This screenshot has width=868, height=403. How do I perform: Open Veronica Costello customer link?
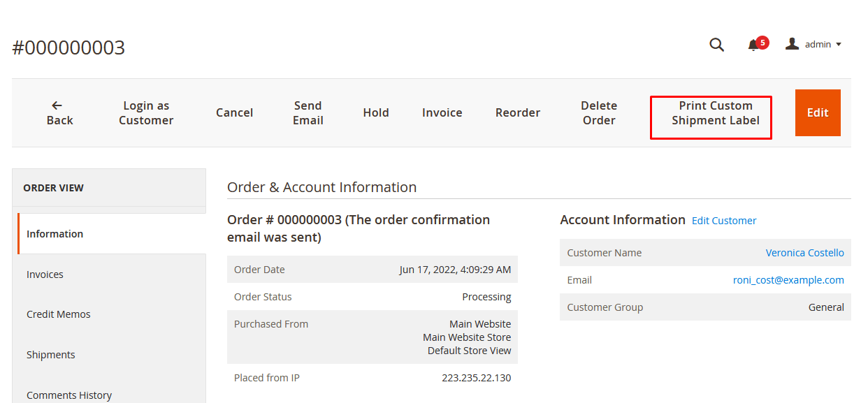[x=804, y=253]
